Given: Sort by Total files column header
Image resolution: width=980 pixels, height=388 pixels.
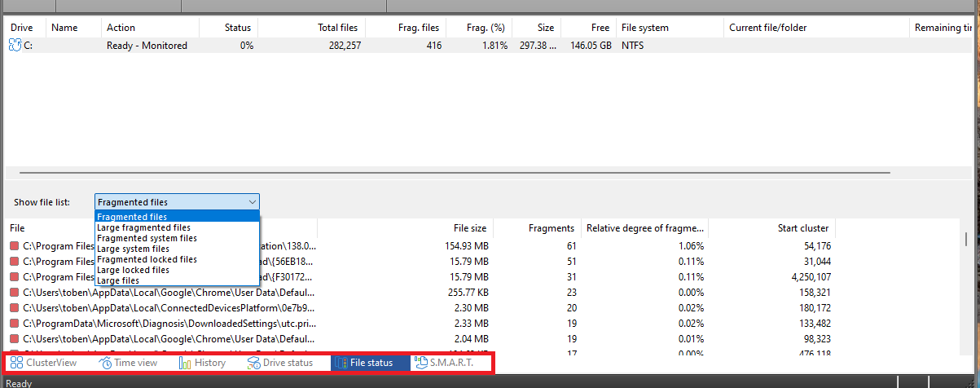Looking at the screenshot, I should pos(312,28).
